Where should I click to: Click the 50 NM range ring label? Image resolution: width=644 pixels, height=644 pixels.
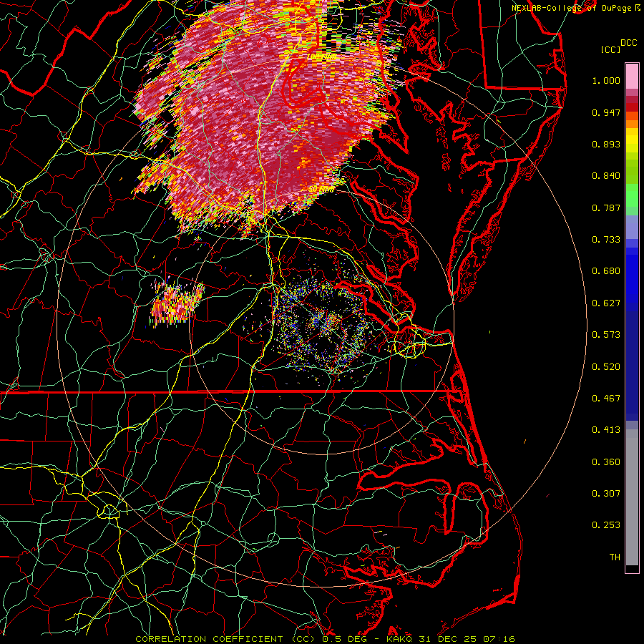(321, 190)
